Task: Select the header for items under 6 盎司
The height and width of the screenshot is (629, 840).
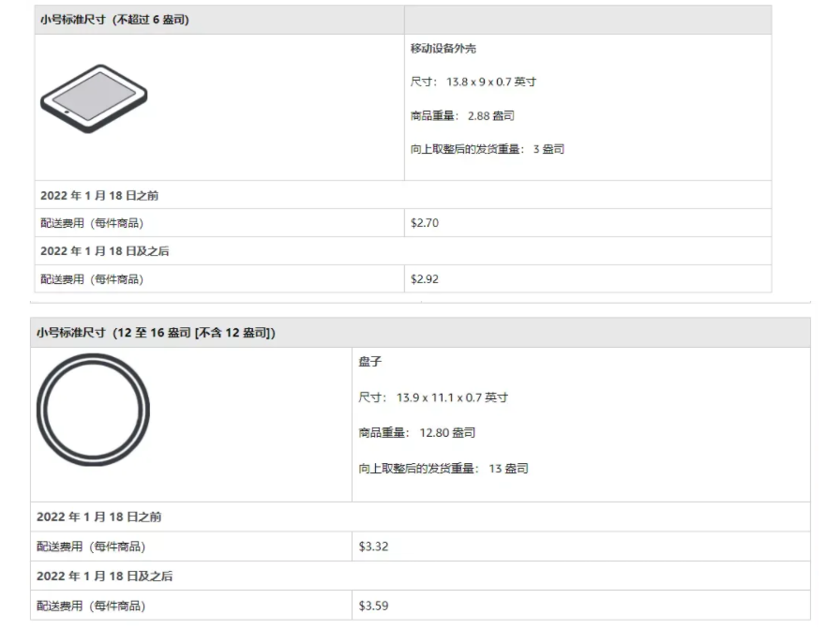Action: [x=114, y=20]
